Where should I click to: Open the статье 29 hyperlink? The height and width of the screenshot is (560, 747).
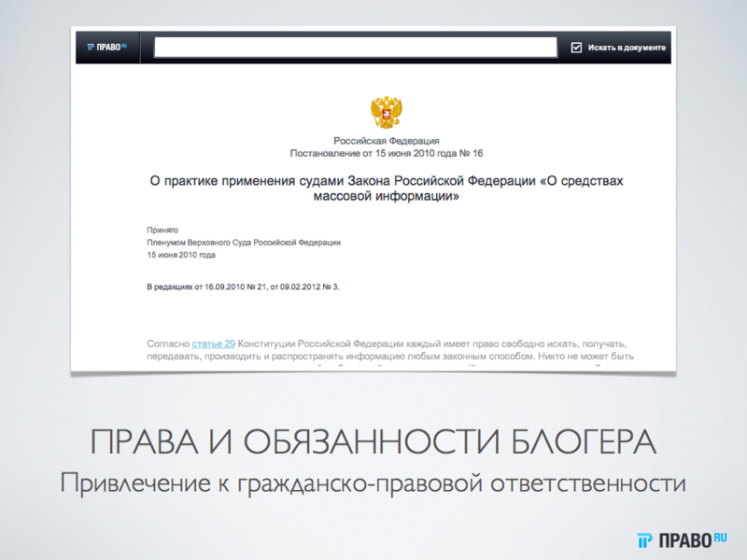(212, 342)
